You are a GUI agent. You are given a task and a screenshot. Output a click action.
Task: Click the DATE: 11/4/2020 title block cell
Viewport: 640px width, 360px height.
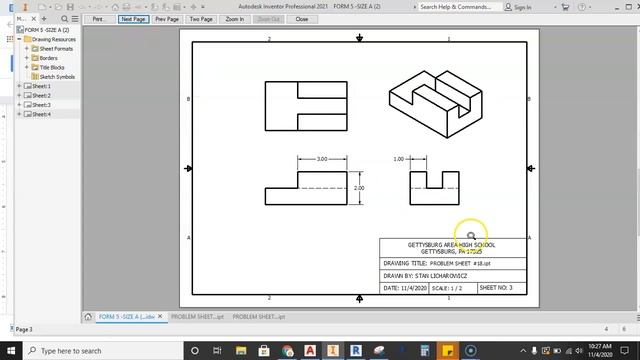pyautogui.click(x=405, y=288)
